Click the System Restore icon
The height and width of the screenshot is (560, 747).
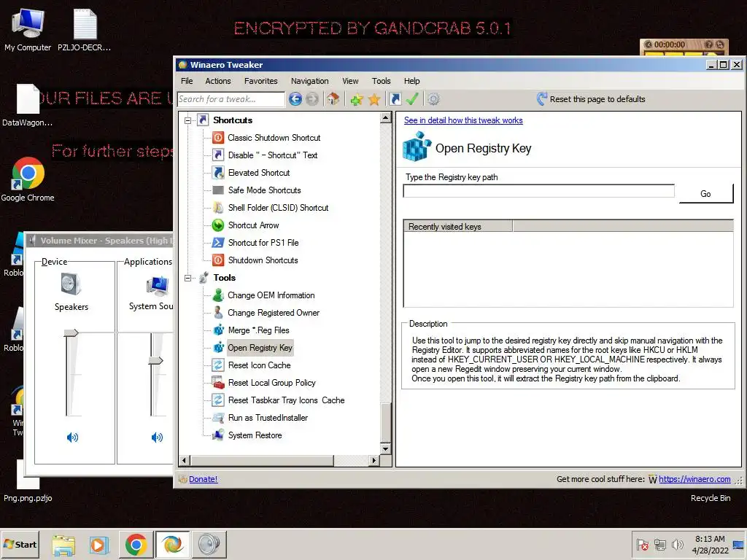click(217, 435)
